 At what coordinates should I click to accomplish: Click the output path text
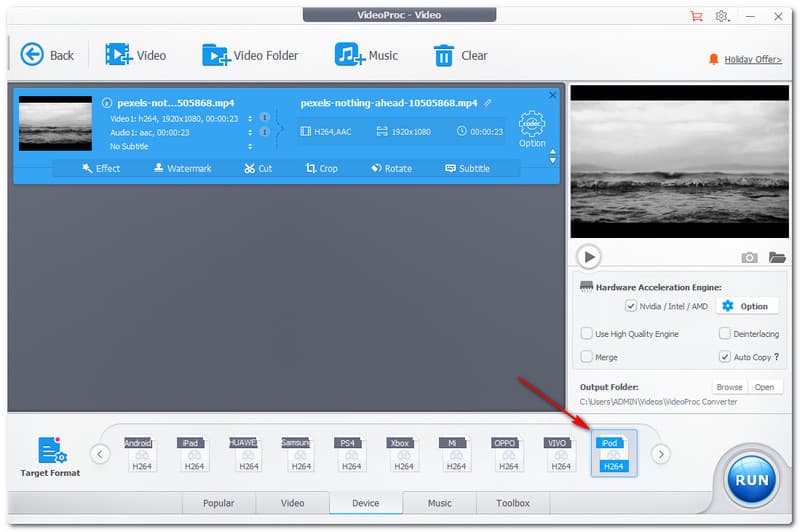(x=658, y=402)
